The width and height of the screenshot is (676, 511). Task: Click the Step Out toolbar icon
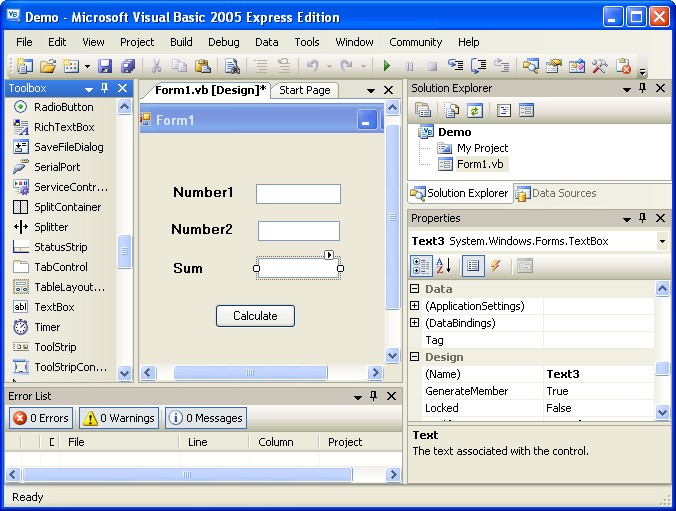point(501,65)
